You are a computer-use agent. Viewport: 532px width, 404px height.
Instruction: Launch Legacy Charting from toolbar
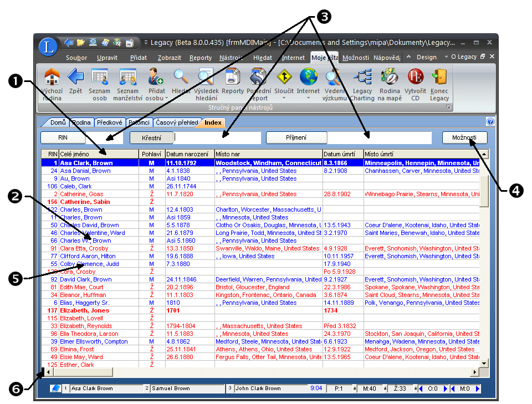pyautogui.click(x=362, y=77)
